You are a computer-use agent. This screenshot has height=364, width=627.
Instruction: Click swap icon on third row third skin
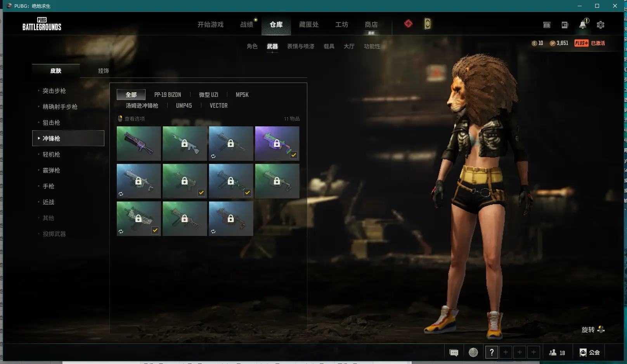pos(213,231)
